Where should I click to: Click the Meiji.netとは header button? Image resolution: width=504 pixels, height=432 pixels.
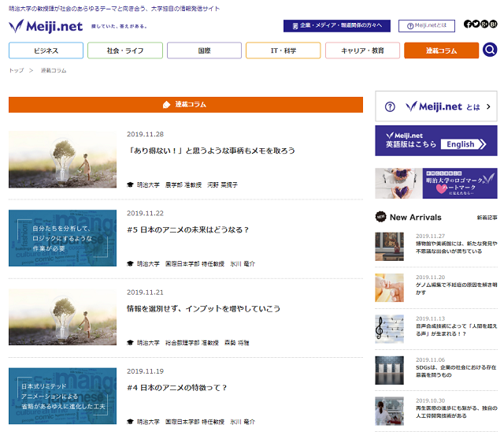click(x=426, y=25)
